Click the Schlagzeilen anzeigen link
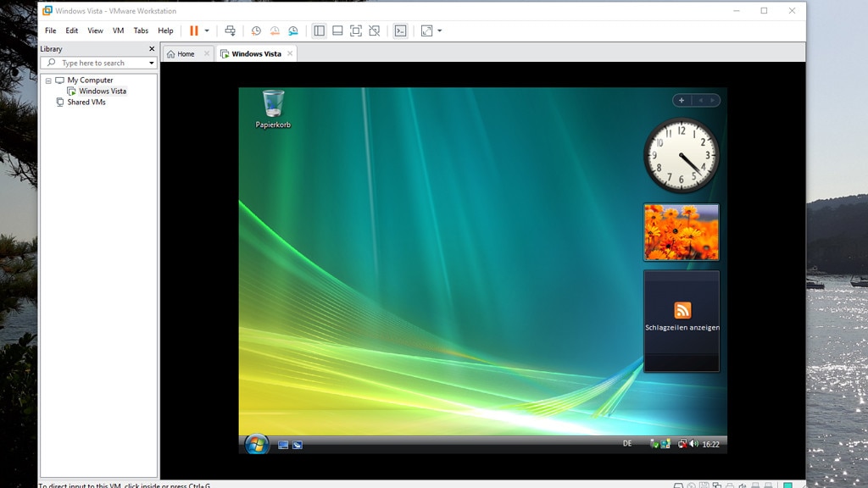The height and width of the screenshot is (488, 868). 682,328
